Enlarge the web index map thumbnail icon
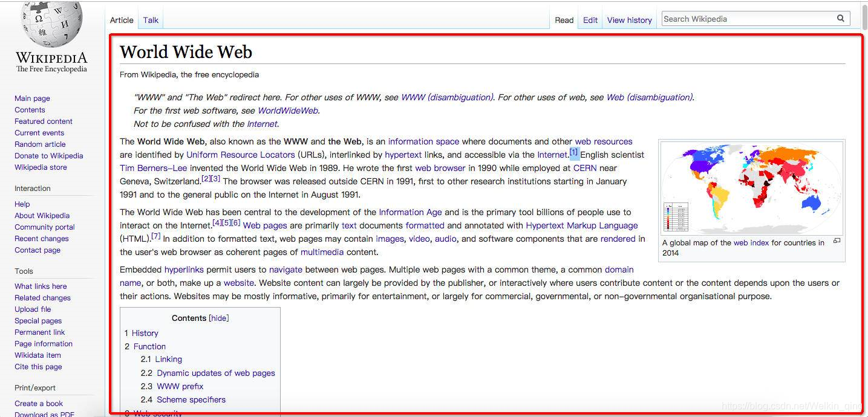 coord(837,241)
